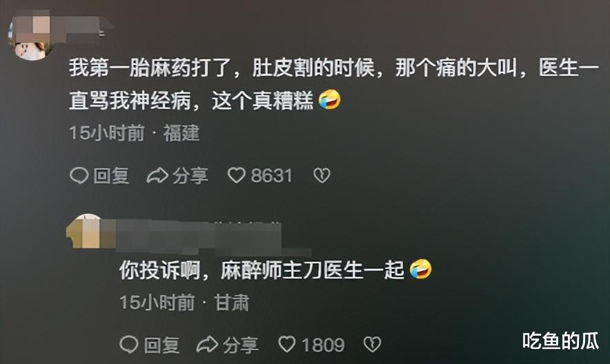Click the 分享 label under the second comment
610x364 pixels.
click(240, 345)
